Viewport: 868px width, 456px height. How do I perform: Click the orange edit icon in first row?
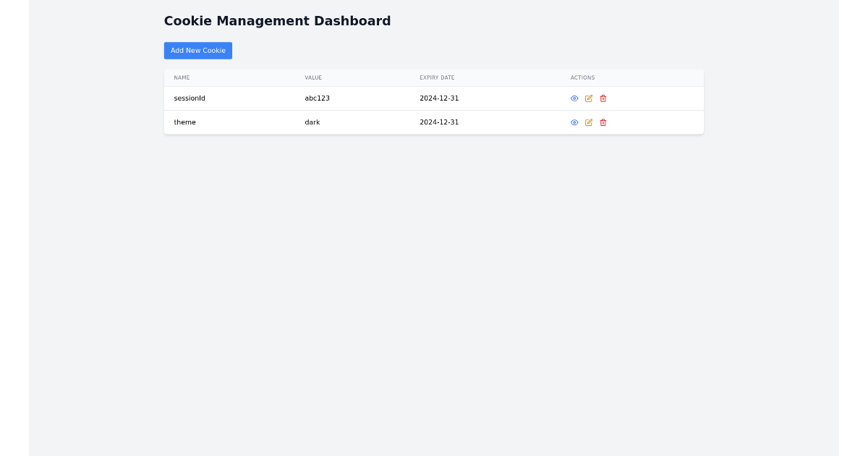point(588,98)
